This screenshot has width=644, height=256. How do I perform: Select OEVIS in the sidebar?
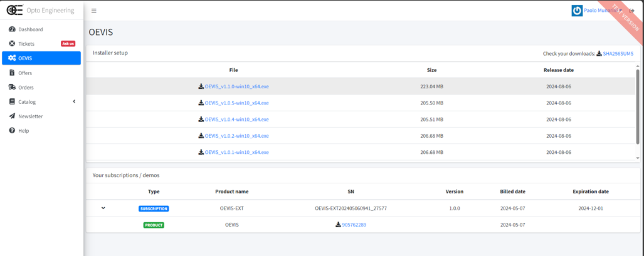point(41,58)
